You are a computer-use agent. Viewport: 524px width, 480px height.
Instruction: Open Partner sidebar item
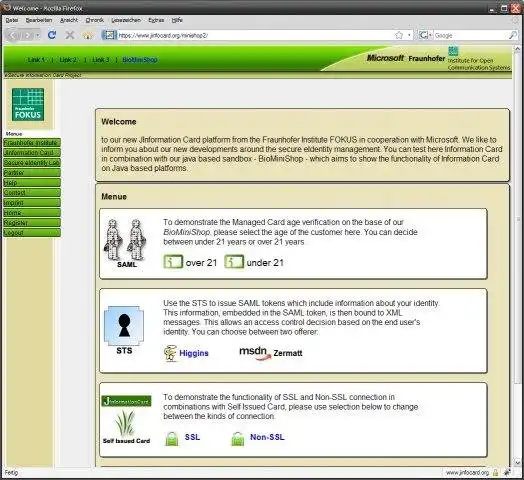(32, 173)
